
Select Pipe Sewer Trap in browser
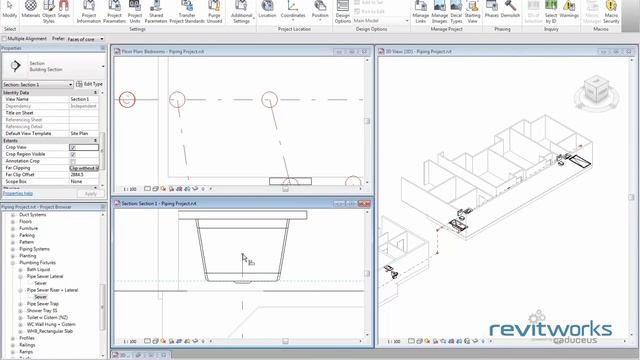[43, 304]
